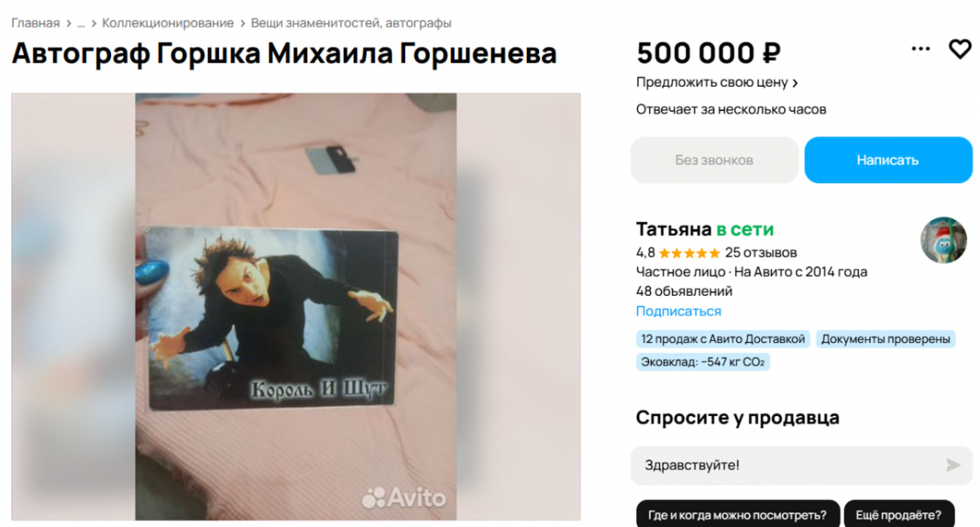Open seller name Татьяна profile link
Screen dimensions: 980x527
tap(674, 230)
